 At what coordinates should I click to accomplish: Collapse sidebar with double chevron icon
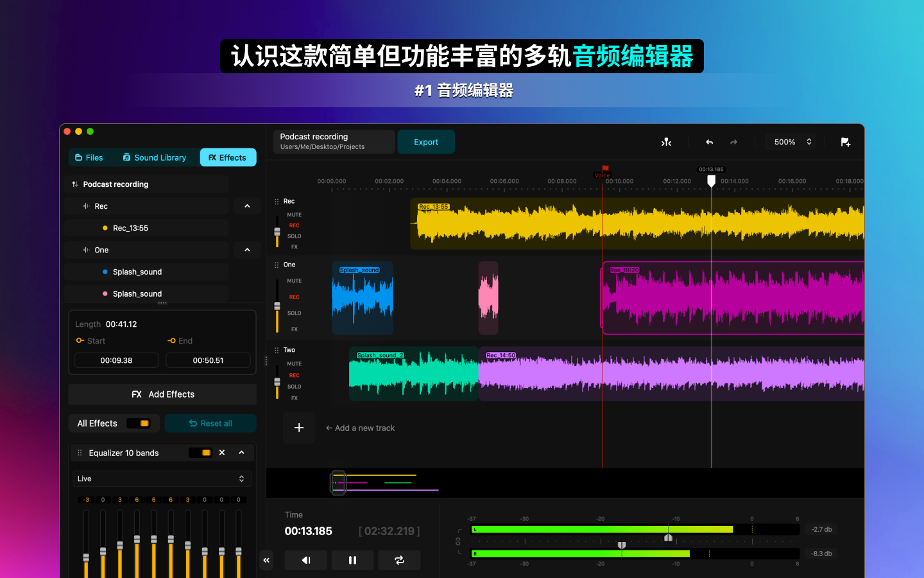tap(266, 560)
